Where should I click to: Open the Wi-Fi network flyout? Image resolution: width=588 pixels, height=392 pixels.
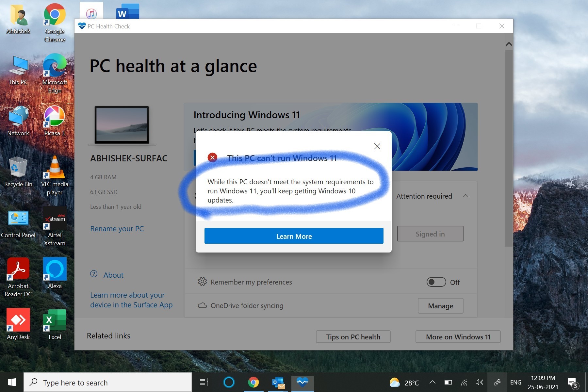464,382
